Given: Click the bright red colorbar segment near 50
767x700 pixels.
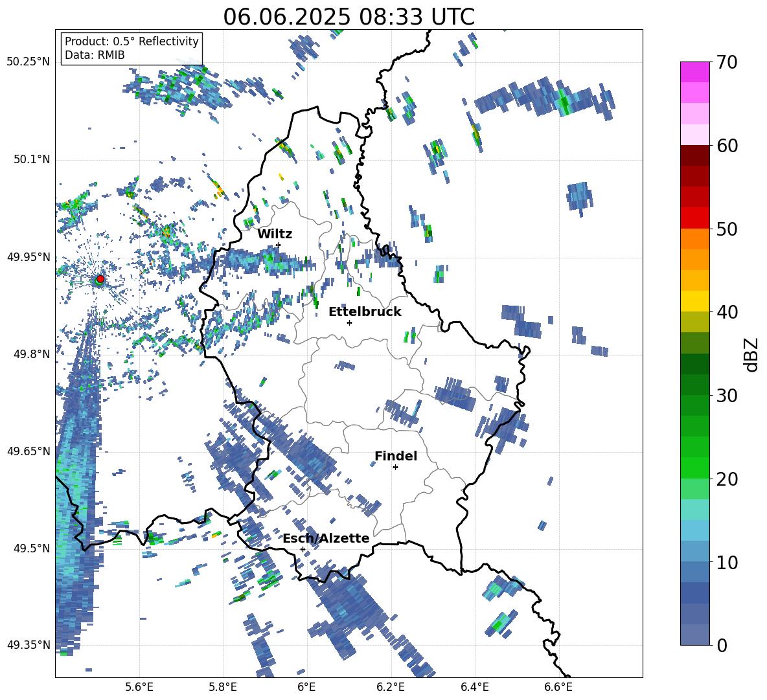Looking at the screenshot, I should (694, 218).
